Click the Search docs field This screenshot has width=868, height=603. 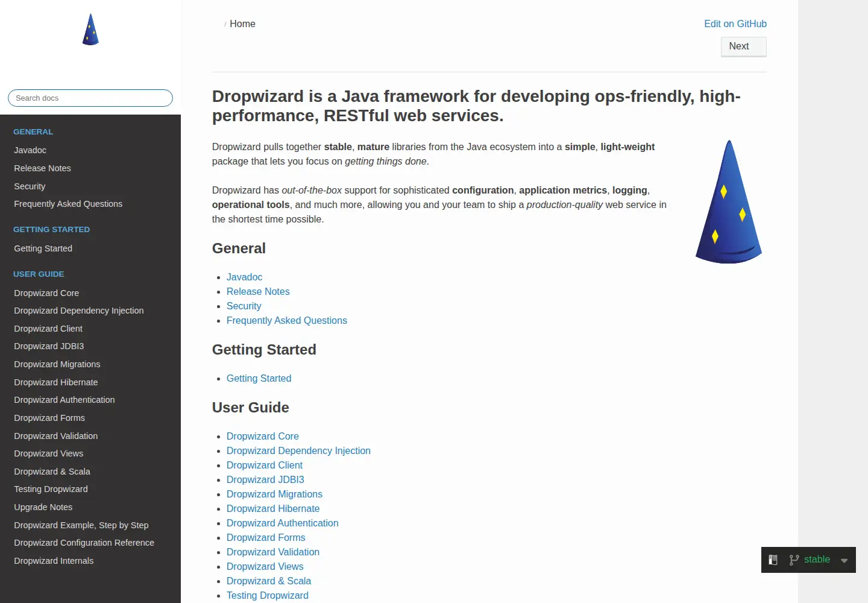(90, 98)
